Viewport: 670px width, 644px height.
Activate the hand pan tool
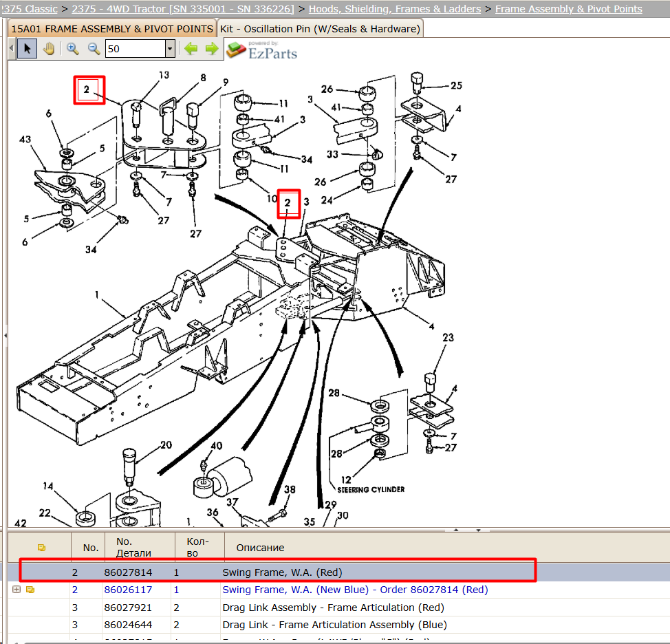49,49
